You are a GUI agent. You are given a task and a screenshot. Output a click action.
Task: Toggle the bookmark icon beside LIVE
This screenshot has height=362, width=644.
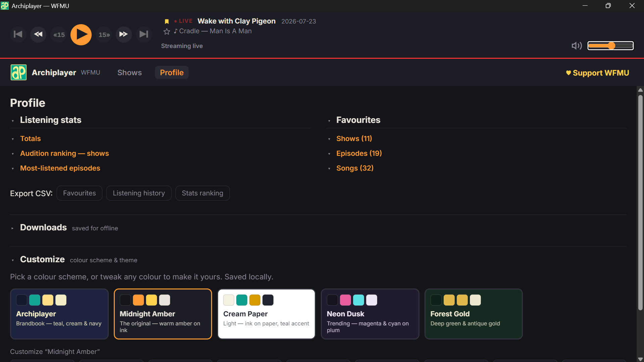[166, 21]
